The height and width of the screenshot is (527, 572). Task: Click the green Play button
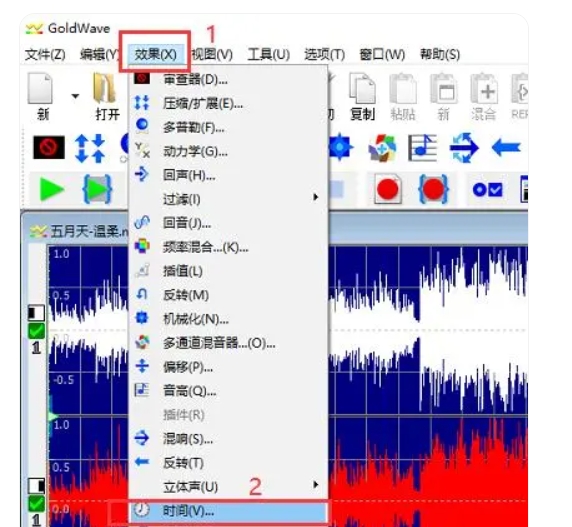(51, 189)
